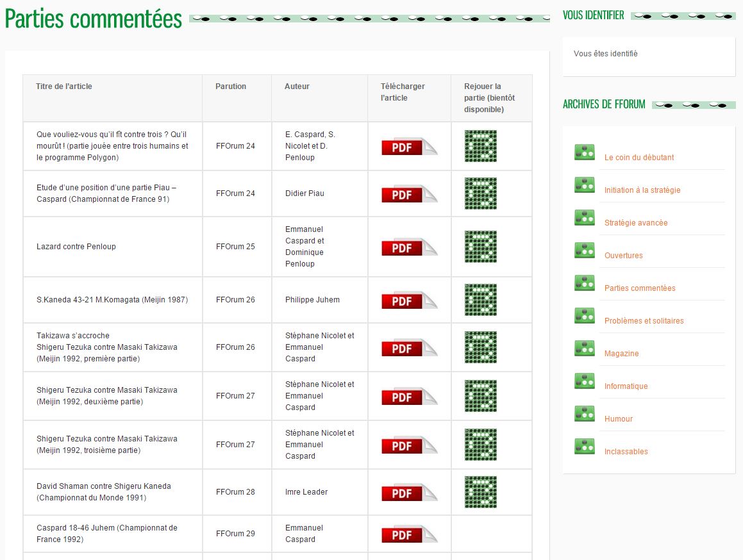Open the Ouvertures archive link

point(623,256)
